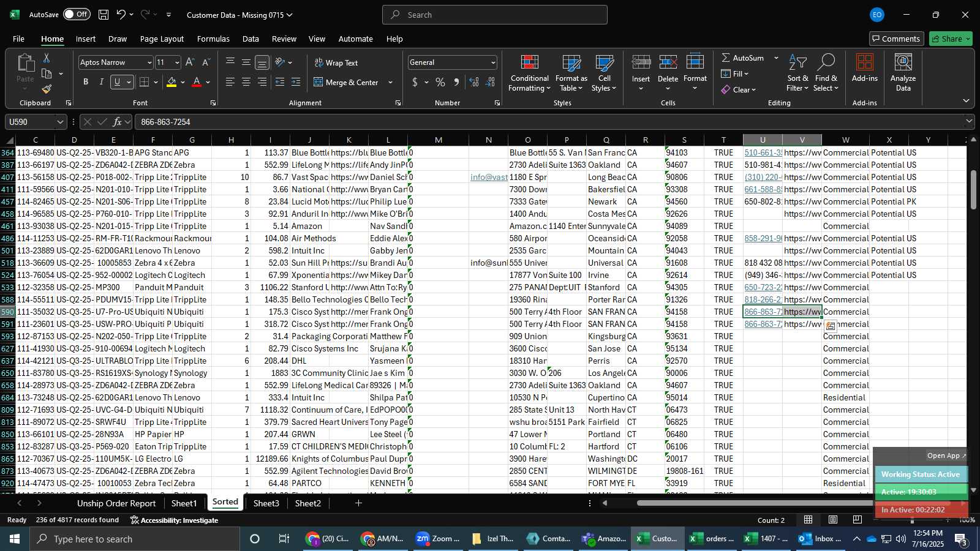Open the font name dropdown
Viewport: 980px width, 551px height.
coord(149,62)
